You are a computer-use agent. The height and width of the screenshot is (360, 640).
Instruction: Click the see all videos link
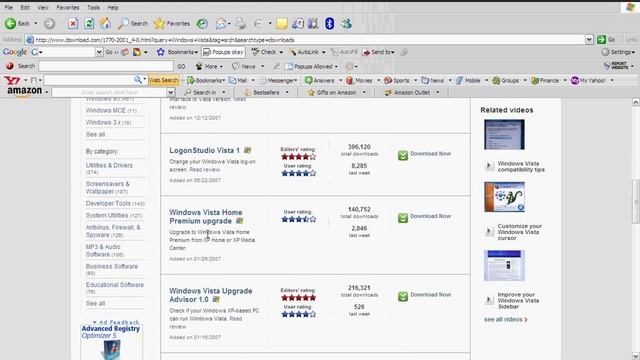coord(505,320)
